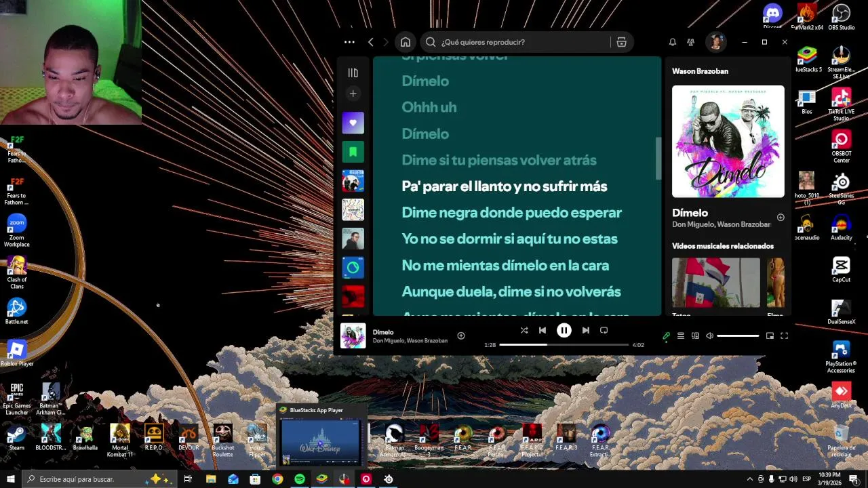The width and height of the screenshot is (868, 488).
Task: Open connect to a device
Action: coord(695,335)
